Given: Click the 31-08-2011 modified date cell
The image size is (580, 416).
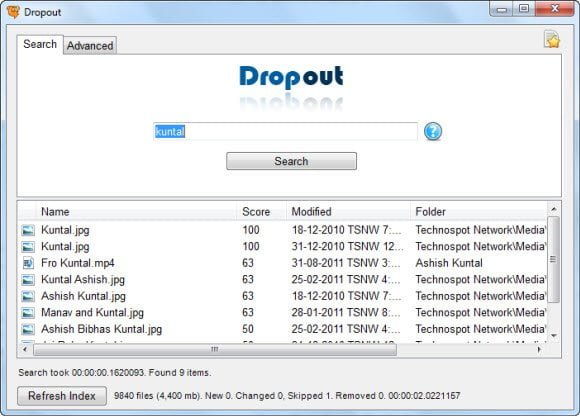Looking at the screenshot, I should pyautogui.click(x=346, y=263).
